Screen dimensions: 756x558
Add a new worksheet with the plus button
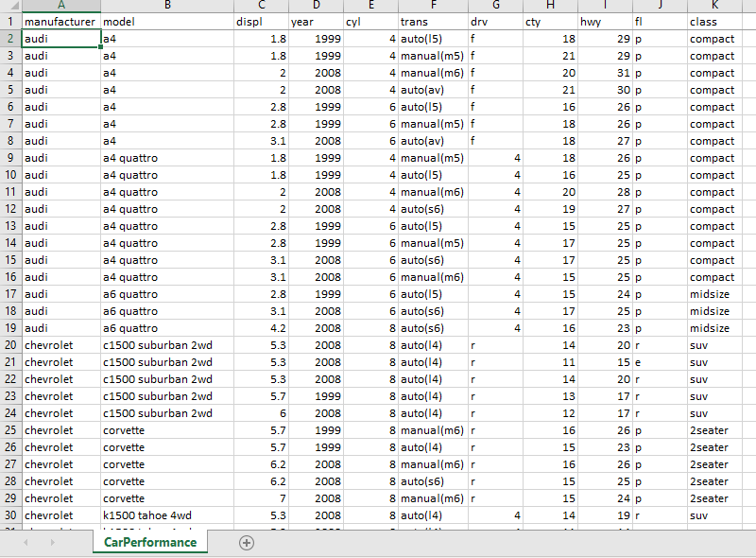coord(246,542)
